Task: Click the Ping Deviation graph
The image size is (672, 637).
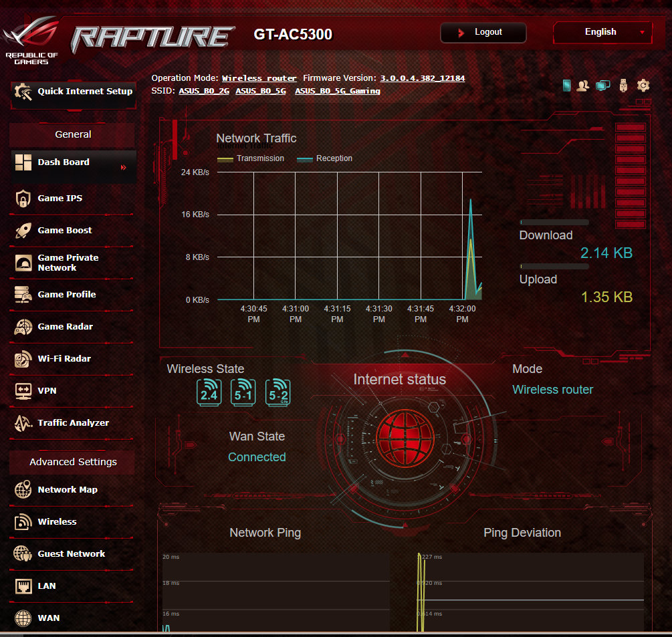Action: click(530, 592)
